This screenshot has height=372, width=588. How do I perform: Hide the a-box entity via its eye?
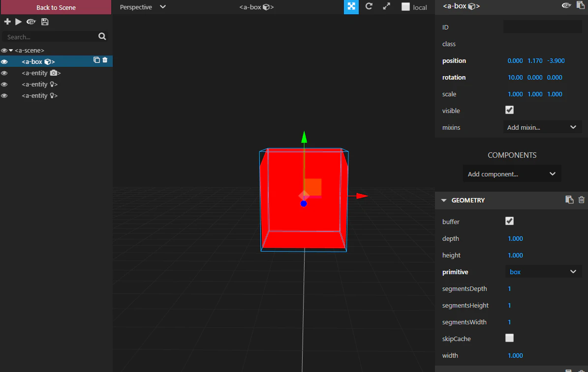click(4, 61)
